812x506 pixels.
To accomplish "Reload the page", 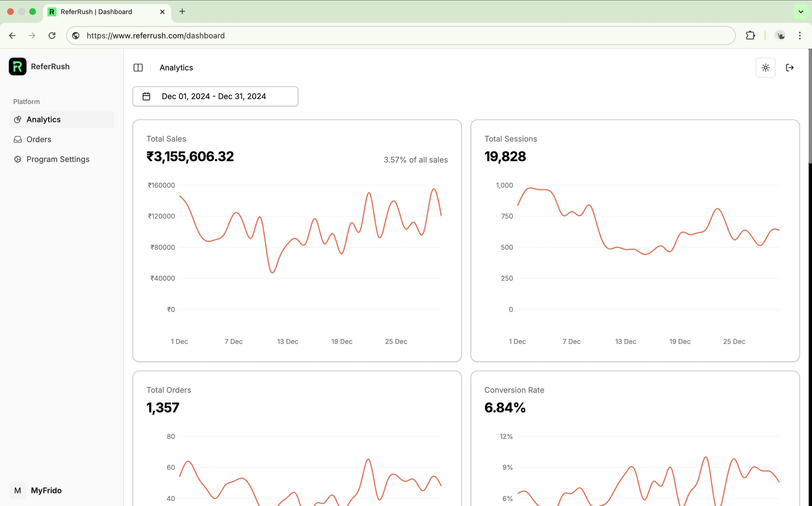I will (x=52, y=36).
